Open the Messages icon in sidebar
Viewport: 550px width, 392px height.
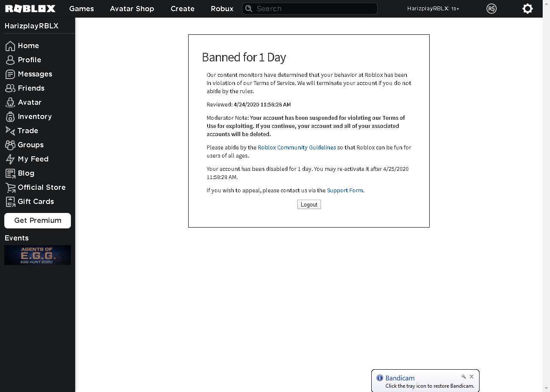point(10,74)
